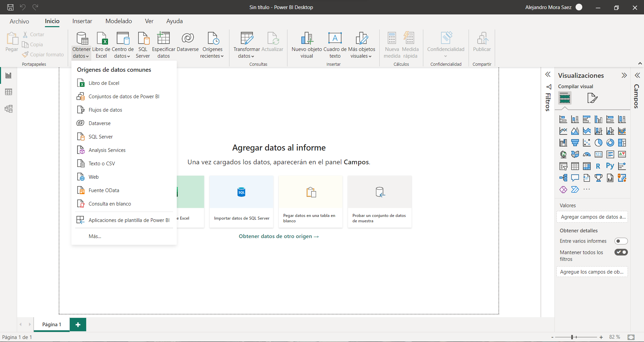Click Importar datos de SQL Server card

pyautogui.click(x=241, y=201)
